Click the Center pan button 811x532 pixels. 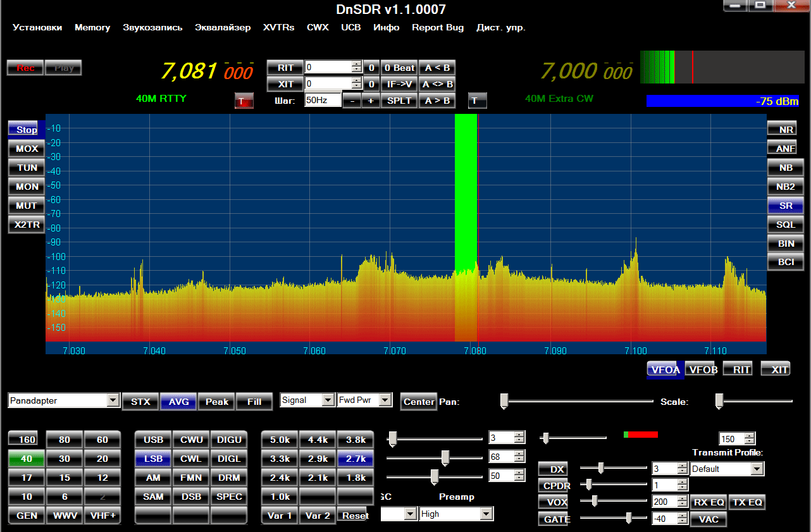[x=419, y=402]
